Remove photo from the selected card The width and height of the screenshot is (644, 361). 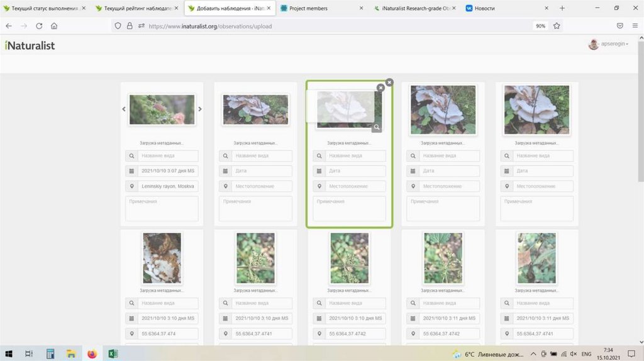[380, 87]
